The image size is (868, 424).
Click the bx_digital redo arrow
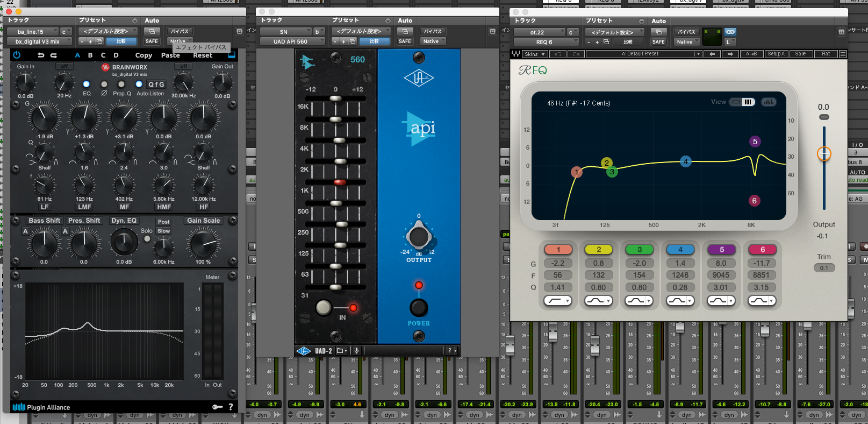[x=54, y=55]
